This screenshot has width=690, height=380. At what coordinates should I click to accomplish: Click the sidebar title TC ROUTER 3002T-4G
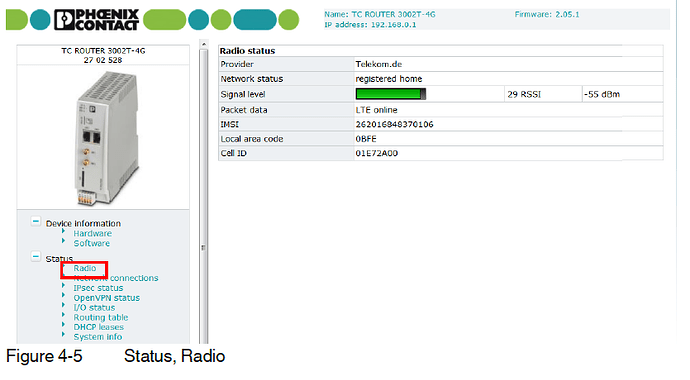[103, 51]
